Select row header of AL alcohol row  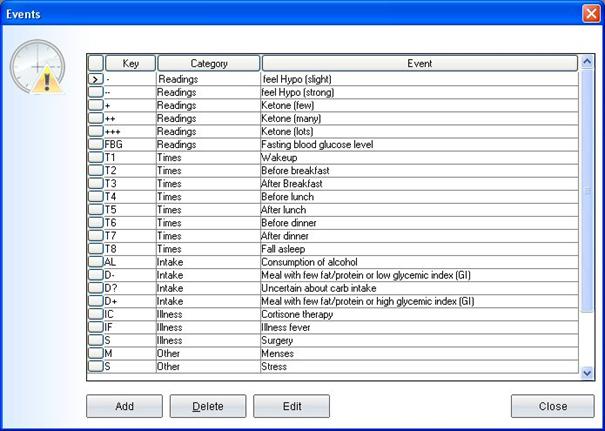95,262
